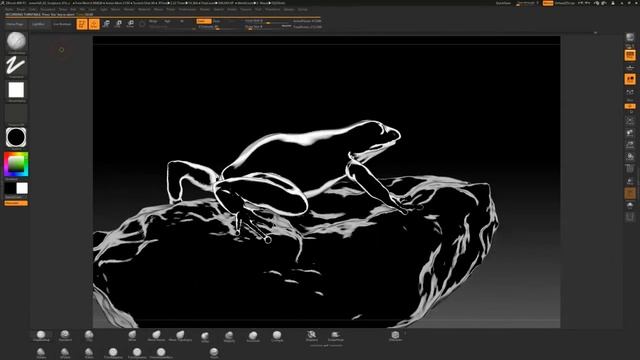Select the ClayBuildup brush in bottom shelf

coord(41,336)
